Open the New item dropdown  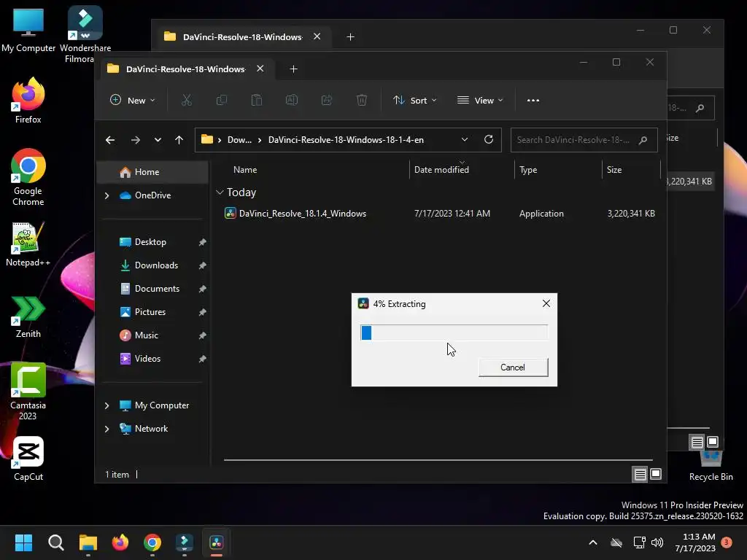pyautogui.click(x=133, y=101)
